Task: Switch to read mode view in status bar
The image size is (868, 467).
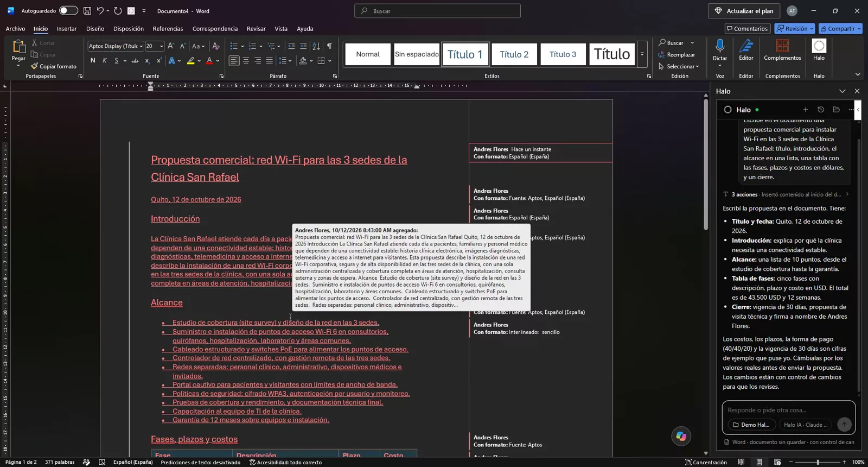Action: click(741, 462)
